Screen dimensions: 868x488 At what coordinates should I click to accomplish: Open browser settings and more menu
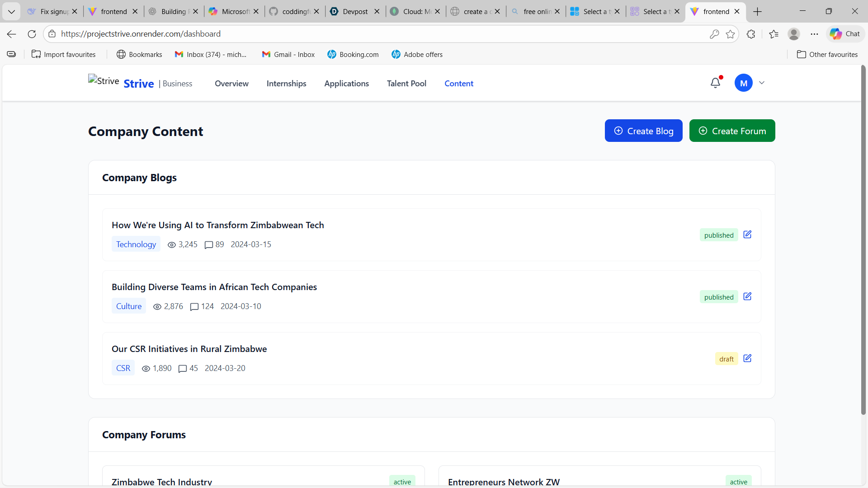click(814, 34)
